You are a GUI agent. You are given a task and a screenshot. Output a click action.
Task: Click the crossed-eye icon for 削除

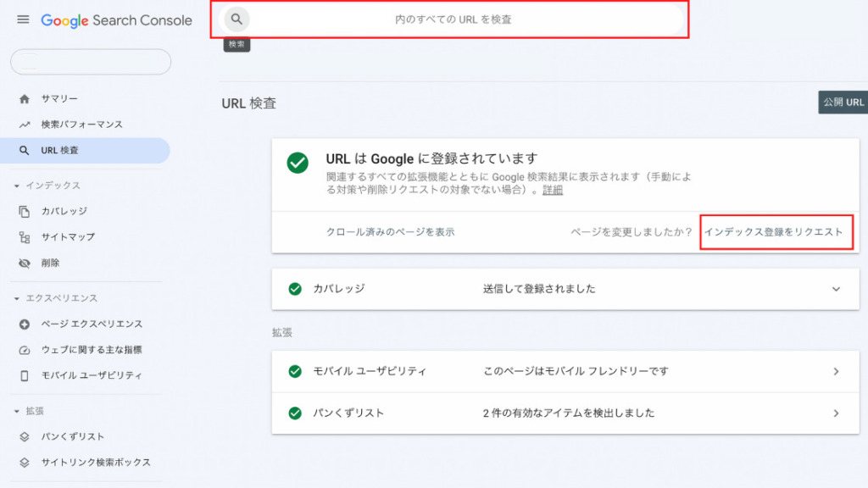click(25, 263)
